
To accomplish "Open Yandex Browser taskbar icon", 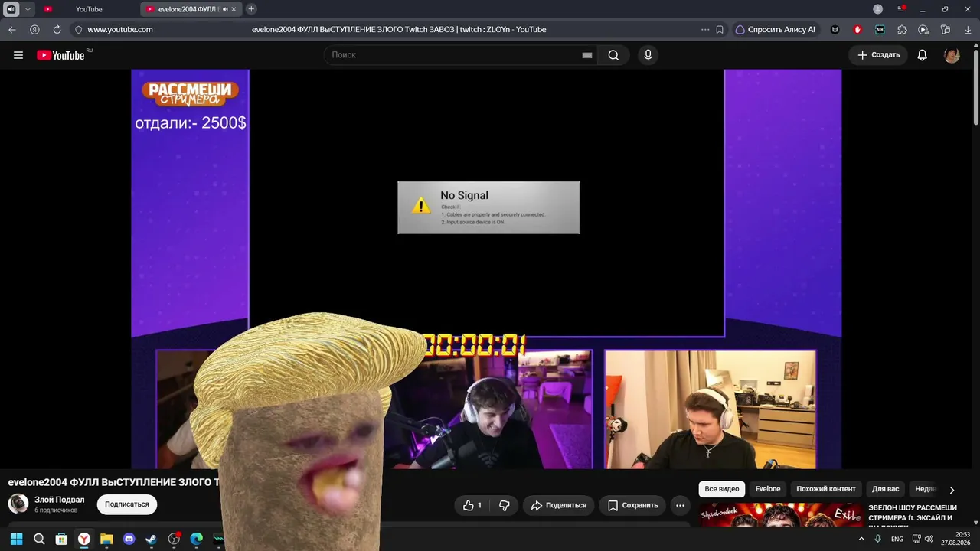I will [x=84, y=539].
